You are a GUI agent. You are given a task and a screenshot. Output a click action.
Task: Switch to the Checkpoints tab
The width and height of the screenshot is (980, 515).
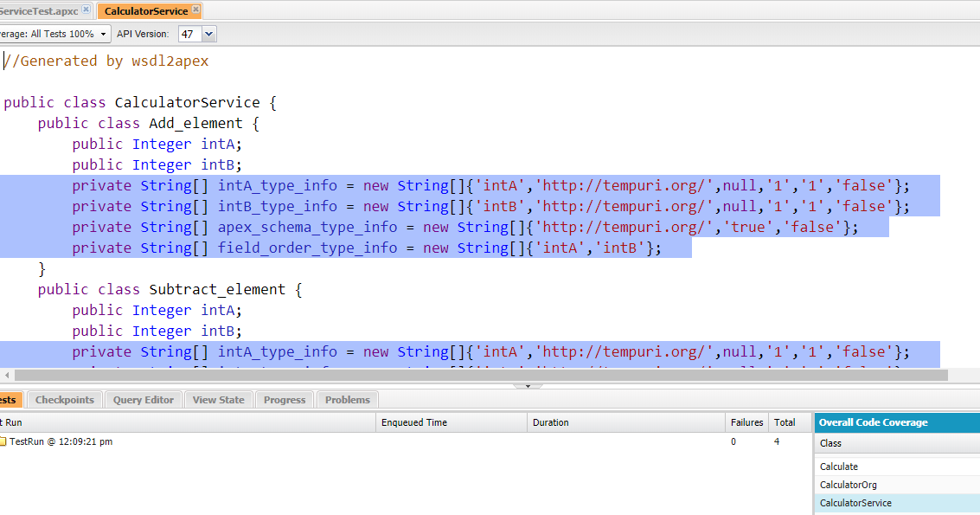(64, 399)
